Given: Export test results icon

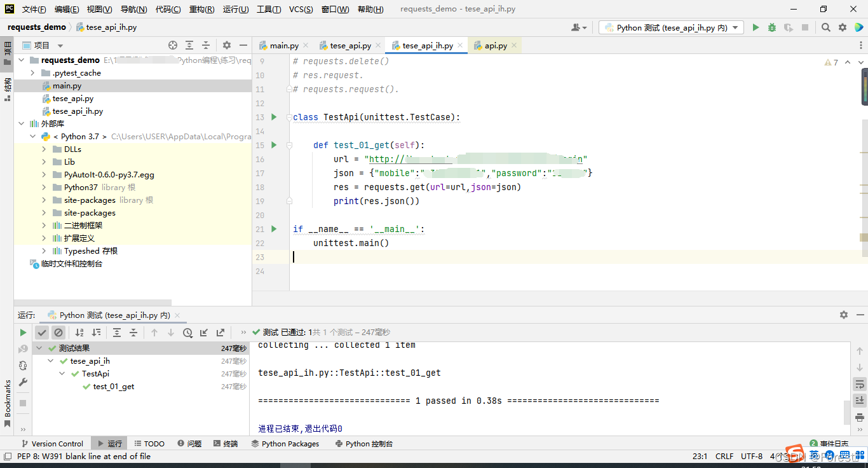Looking at the screenshot, I should pos(220,333).
